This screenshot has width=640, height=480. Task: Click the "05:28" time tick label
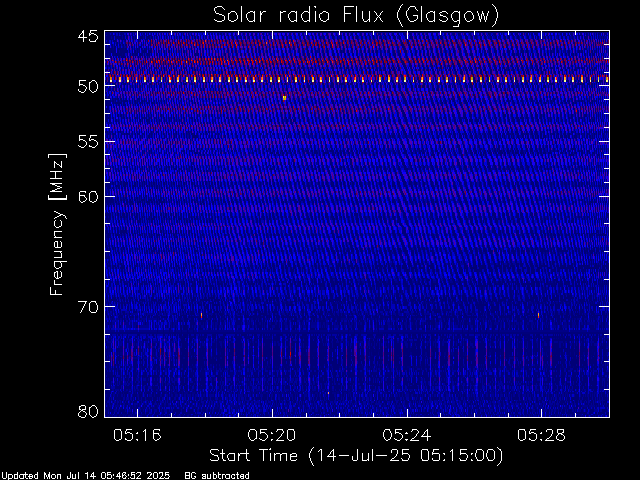[541, 435]
